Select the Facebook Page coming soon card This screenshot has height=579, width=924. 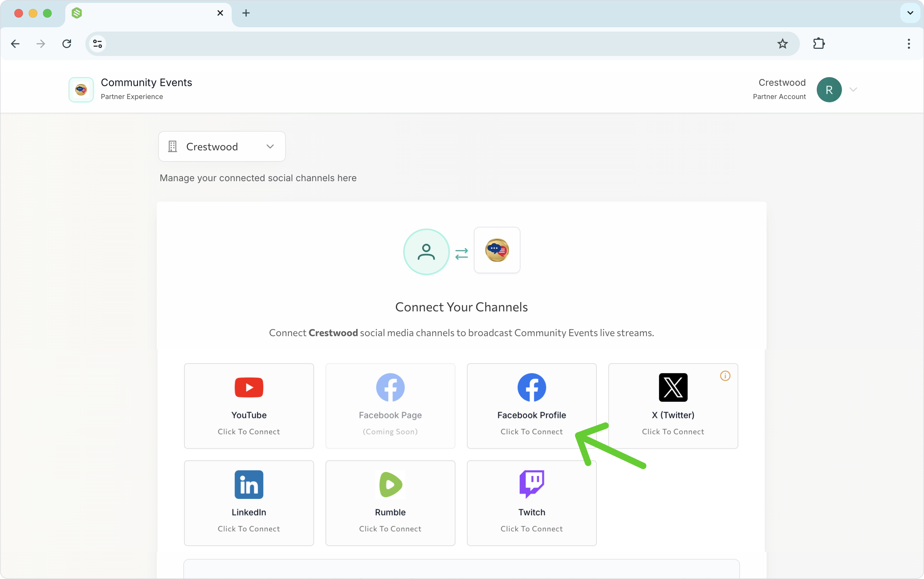(x=390, y=406)
